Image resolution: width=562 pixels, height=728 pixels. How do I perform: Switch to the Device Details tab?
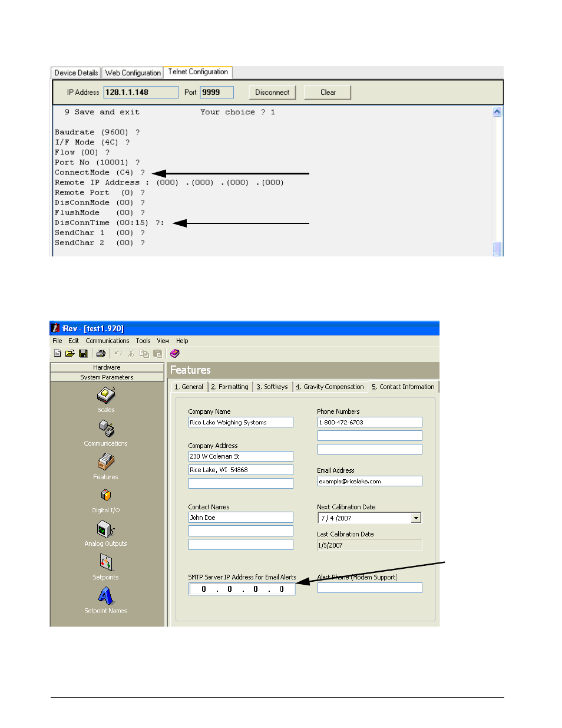(76, 73)
